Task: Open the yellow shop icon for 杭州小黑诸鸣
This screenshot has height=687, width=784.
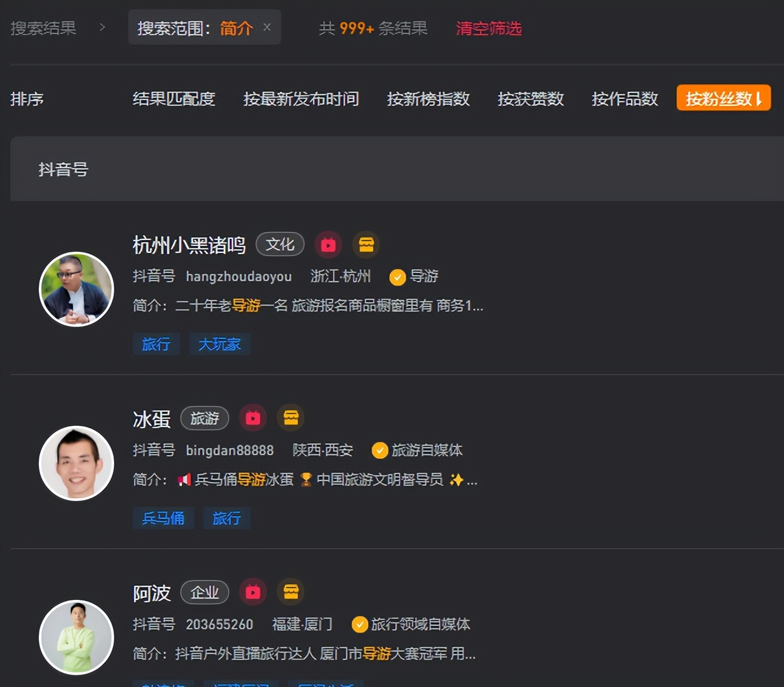Action: [x=366, y=244]
